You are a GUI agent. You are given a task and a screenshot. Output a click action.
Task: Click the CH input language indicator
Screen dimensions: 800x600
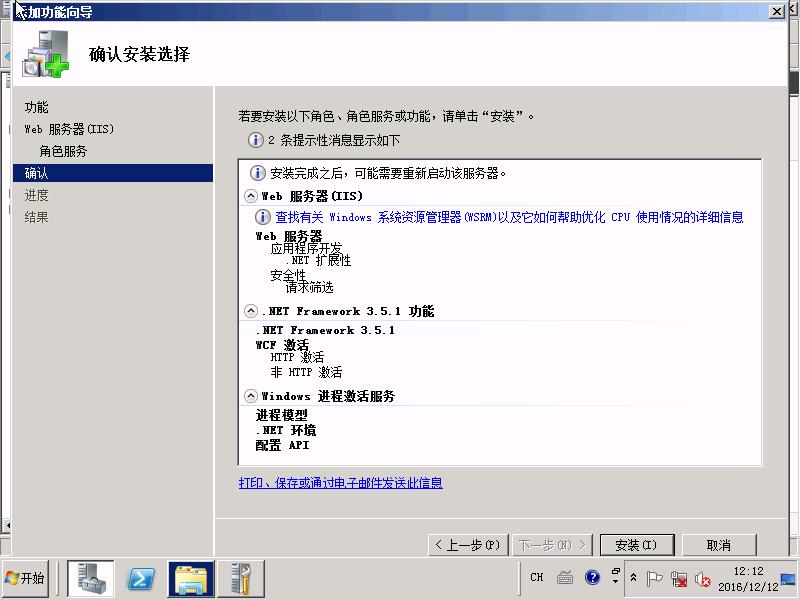point(537,577)
